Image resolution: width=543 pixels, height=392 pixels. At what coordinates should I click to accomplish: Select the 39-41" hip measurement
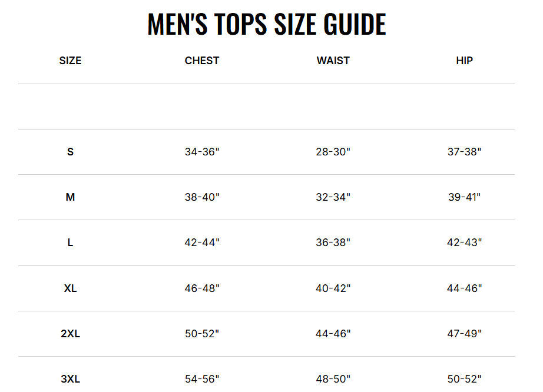[464, 197]
